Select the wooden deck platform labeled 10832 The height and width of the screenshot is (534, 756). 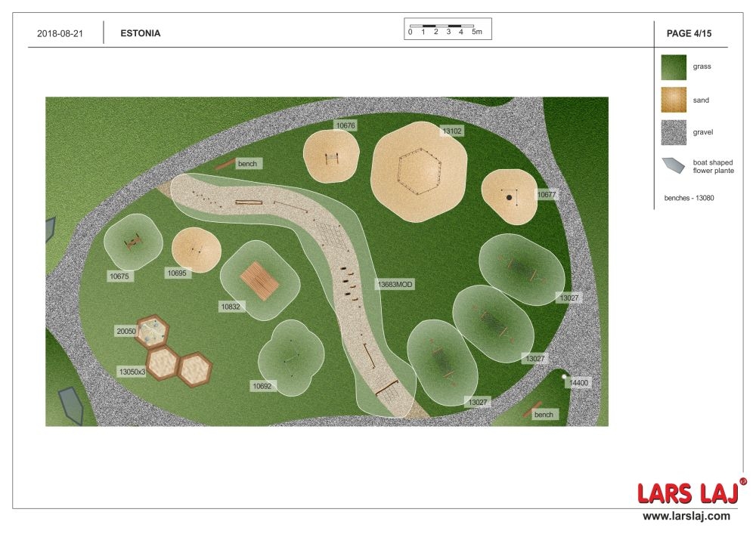260,281
